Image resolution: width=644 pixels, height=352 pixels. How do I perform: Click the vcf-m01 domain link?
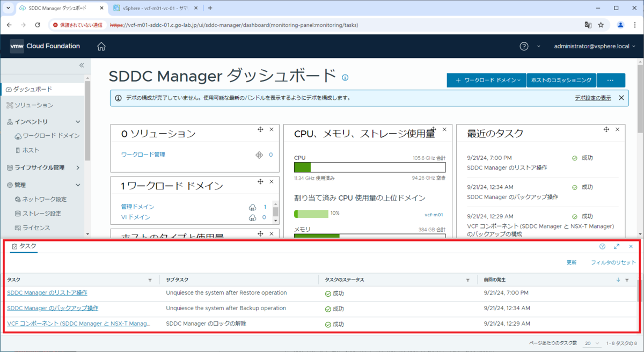click(x=434, y=214)
